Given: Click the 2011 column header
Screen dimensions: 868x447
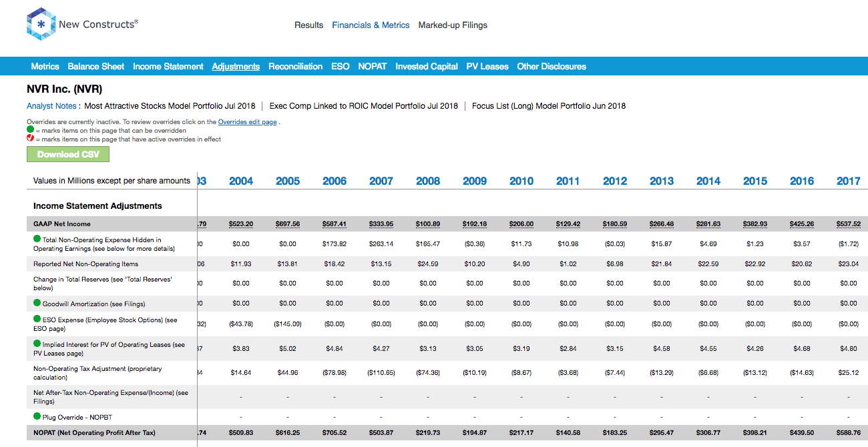Looking at the screenshot, I should pos(568,181).
